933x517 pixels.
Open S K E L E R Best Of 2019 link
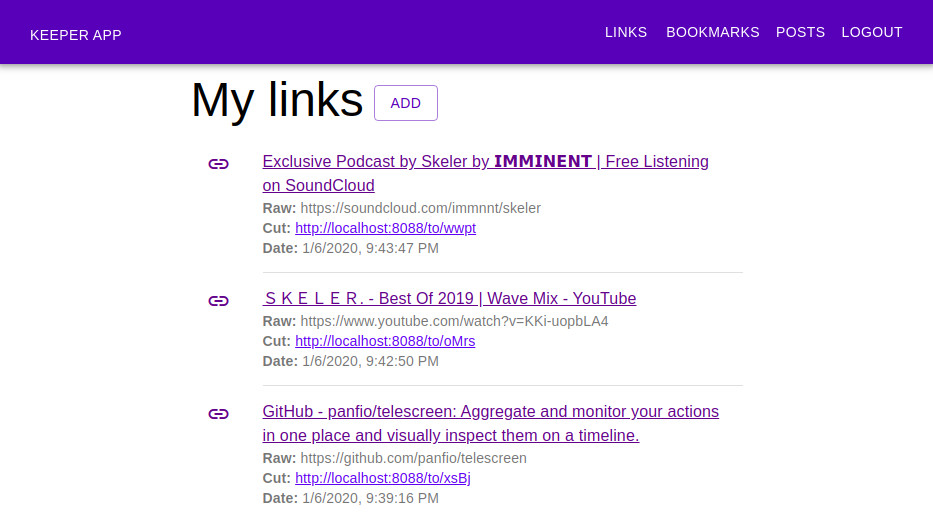point(449,298)
